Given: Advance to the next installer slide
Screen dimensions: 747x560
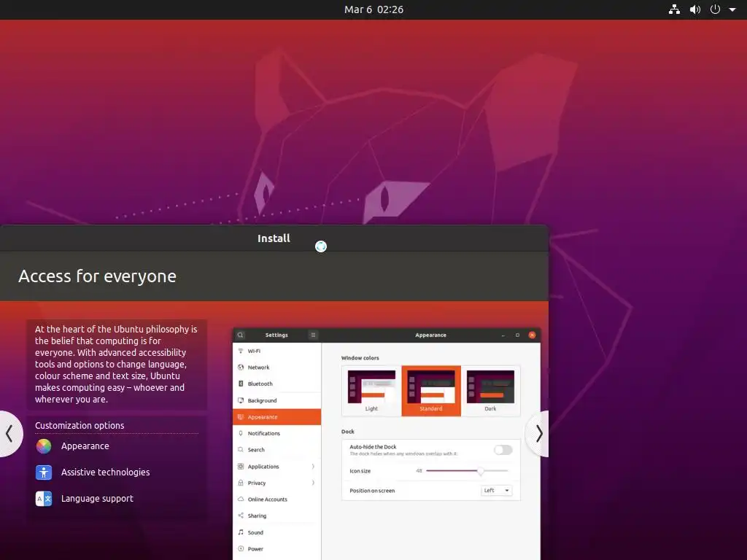Looking at the screenshot, I should coord(538,434).
